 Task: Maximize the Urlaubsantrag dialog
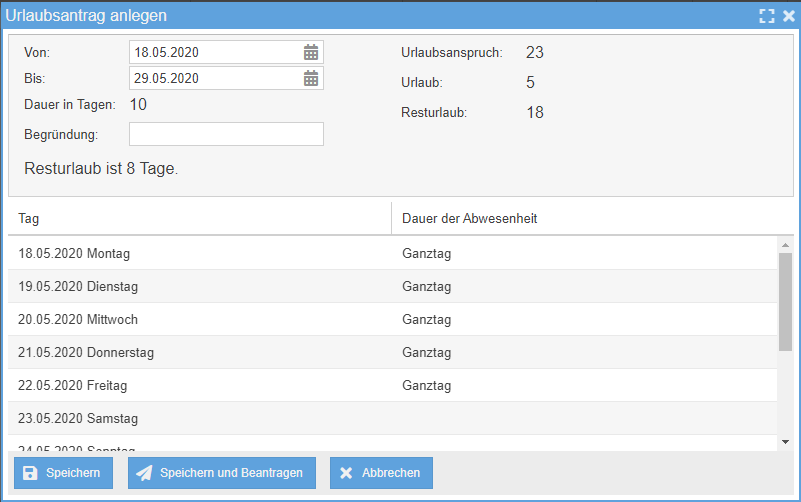point(767,16)
